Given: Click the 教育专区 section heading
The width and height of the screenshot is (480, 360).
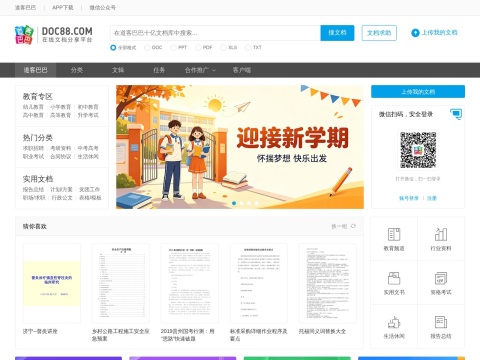Looking at the screenshot, I should click(x=38, y=97).
